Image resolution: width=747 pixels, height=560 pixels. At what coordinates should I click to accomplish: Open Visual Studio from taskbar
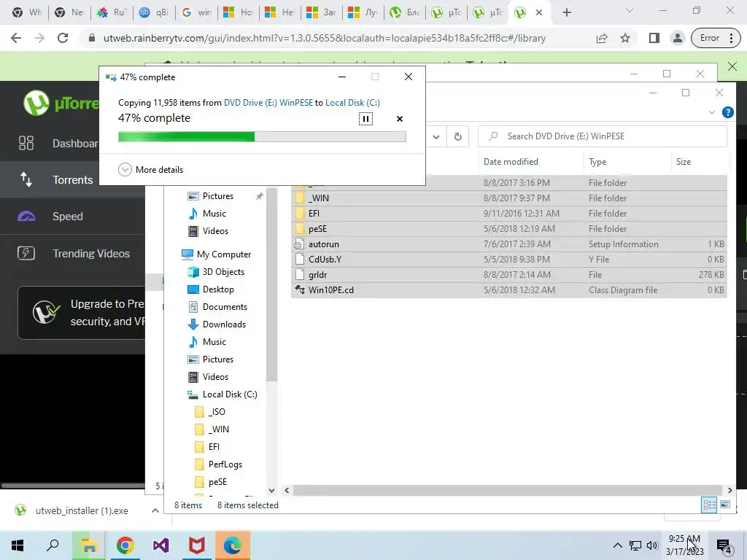[x=160, y=545]
